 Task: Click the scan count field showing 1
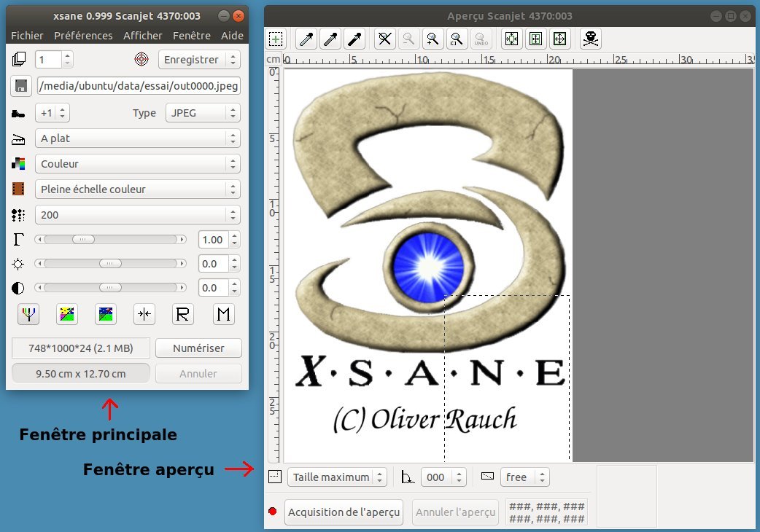tap(48, 60)
